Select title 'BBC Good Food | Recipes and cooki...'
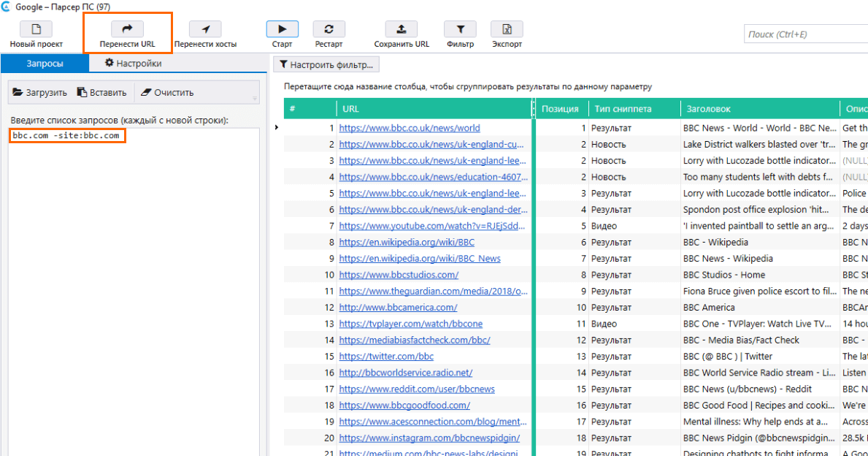Screen dimensions: 868x456 (x=759, y=406)
